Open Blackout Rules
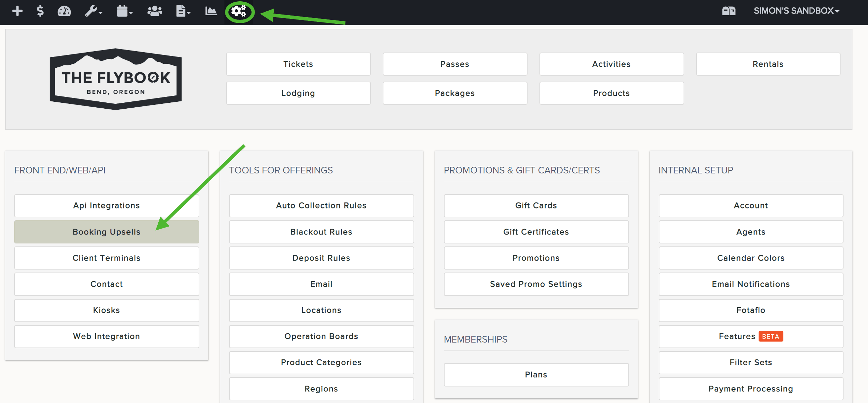The image size is (868, 403). pos(322,232)
